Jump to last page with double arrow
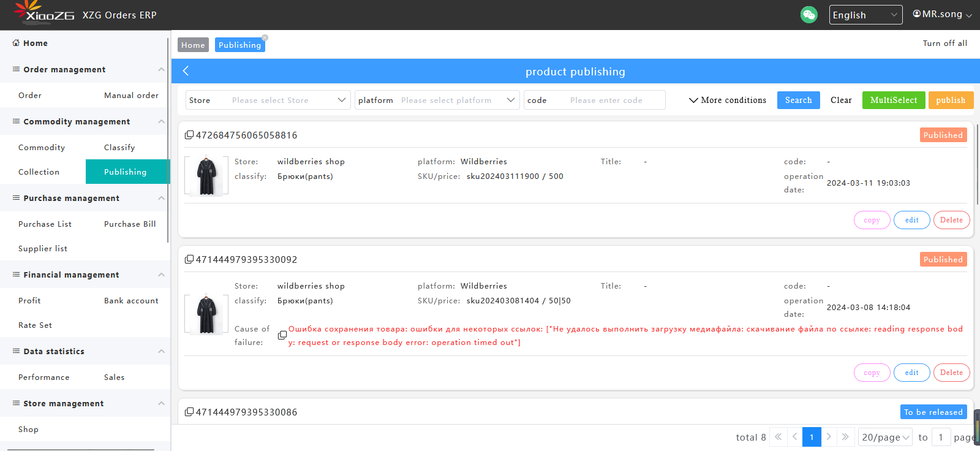The width and height of the screenshot is (980, 451). click(x=845, y=437)
